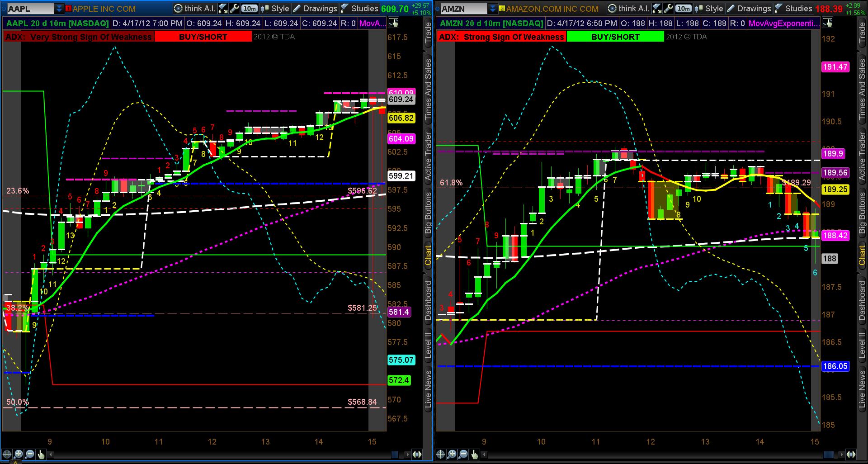868x464 pixels.
Task: Open Active Trader tab beside AMZN chart
Action: [862, 156]
